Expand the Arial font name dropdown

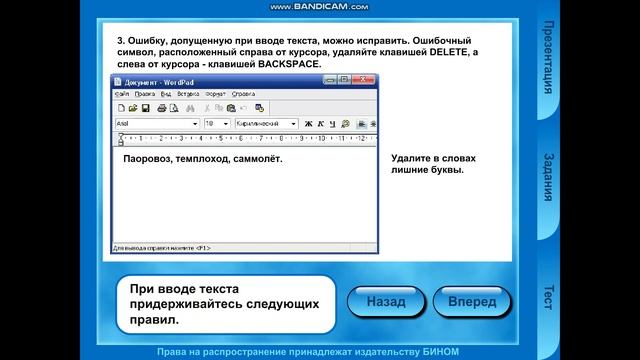(195, 124)
